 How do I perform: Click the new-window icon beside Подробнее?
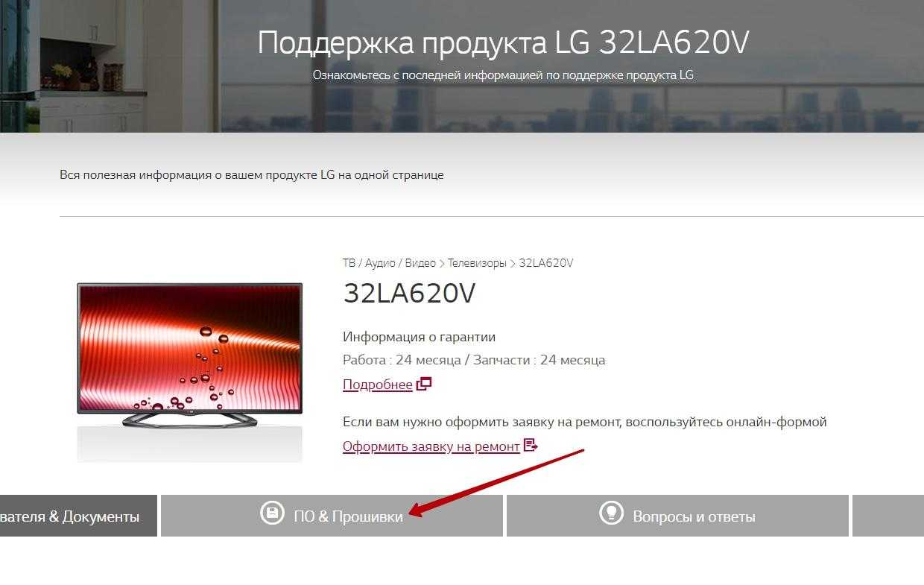(424, 384)
